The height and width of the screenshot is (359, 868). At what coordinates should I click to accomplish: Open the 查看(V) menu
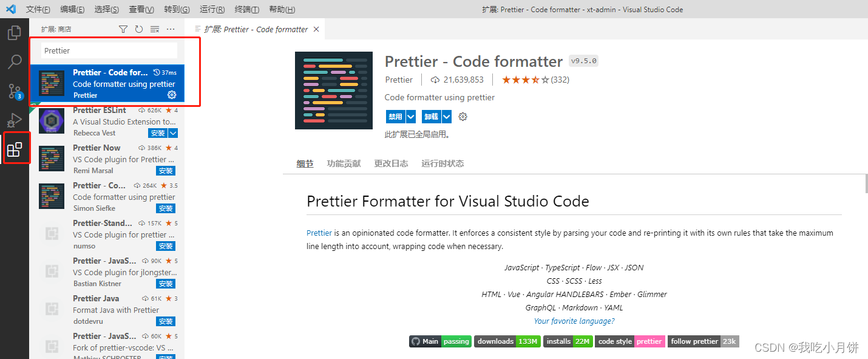141,10
